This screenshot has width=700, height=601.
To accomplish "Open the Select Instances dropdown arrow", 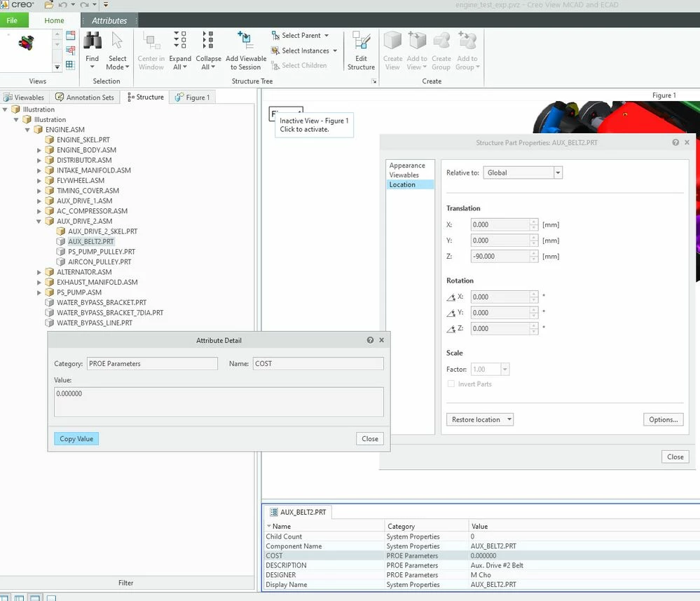I will tap(335, 50).
